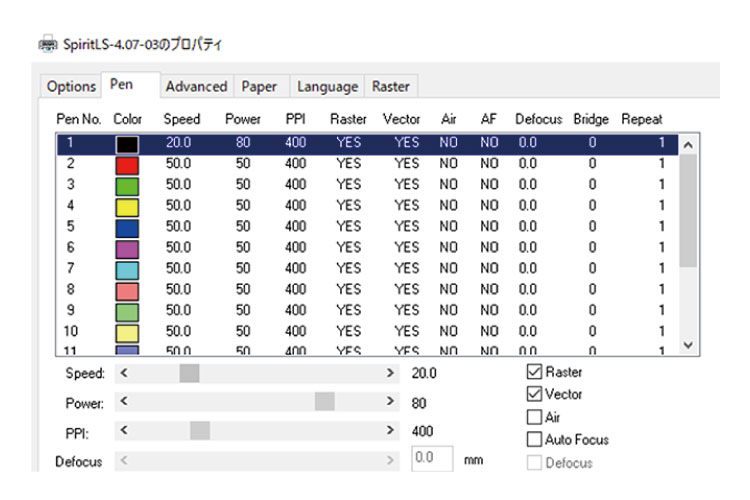Go to the Raster tab
750x500 pixels.
[390, 87]
